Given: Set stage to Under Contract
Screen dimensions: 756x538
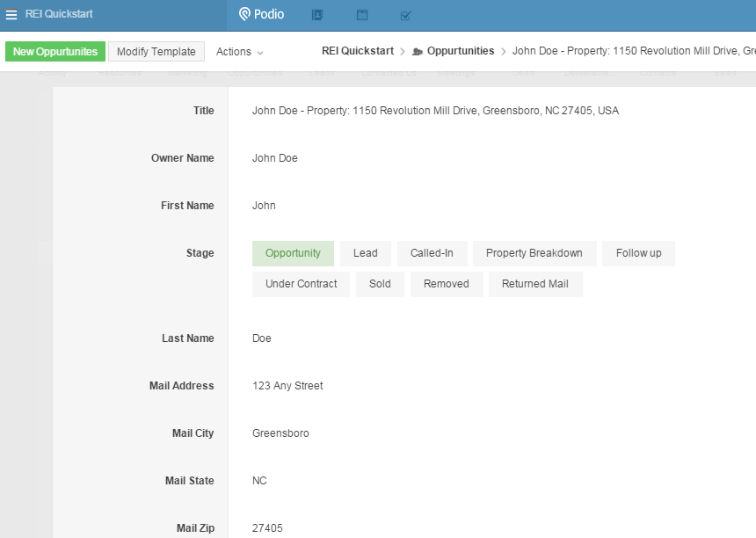Looking at the screenshot, I should 301,284.
